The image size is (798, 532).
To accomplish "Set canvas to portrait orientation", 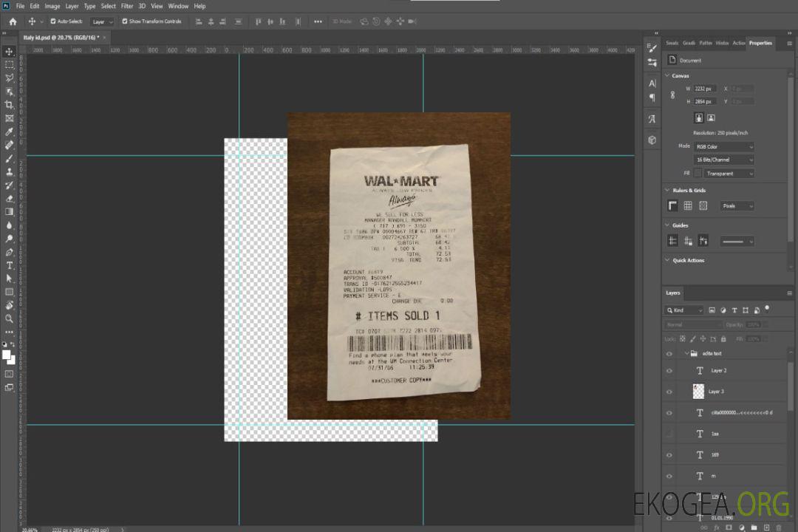I will pos(699,118).
